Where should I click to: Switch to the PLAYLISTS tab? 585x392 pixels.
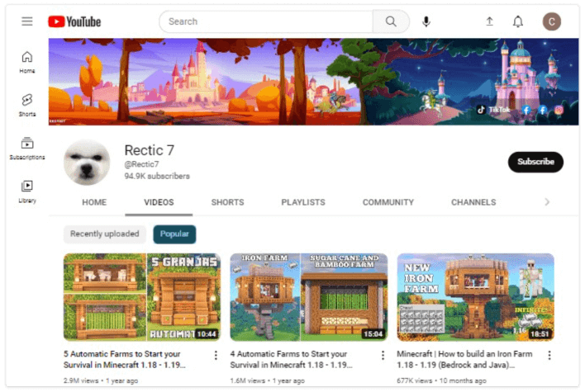(303, 202)
